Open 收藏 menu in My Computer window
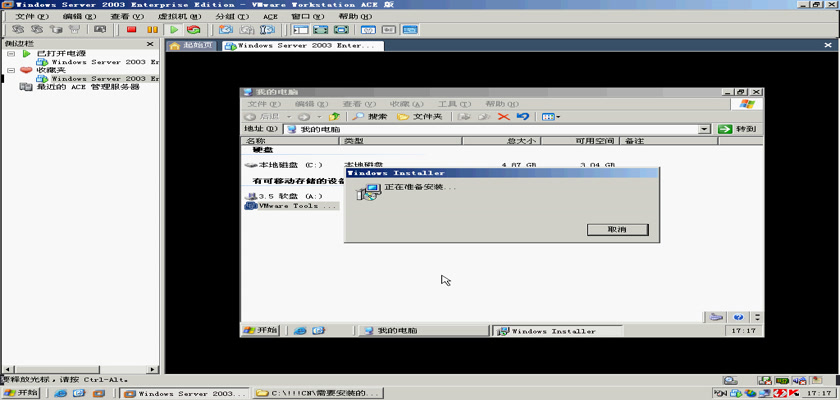Viewport: 840px width, 400px height. 407,104
